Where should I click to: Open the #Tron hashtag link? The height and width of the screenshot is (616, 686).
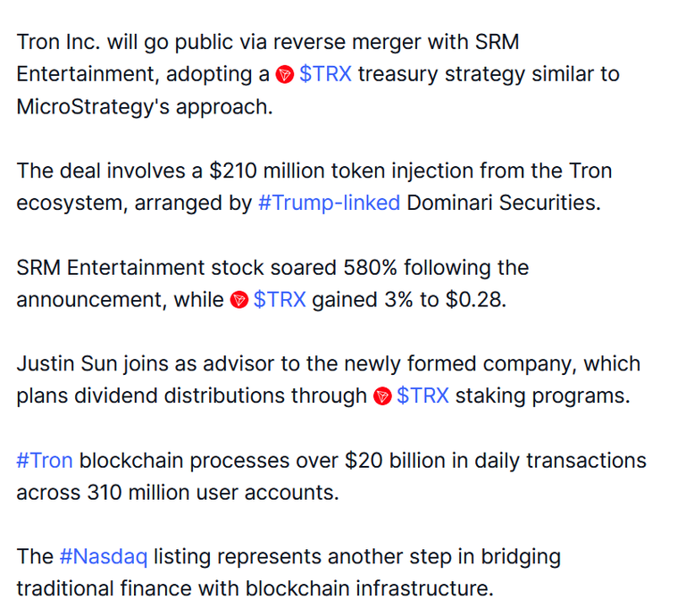click(45, 461)
